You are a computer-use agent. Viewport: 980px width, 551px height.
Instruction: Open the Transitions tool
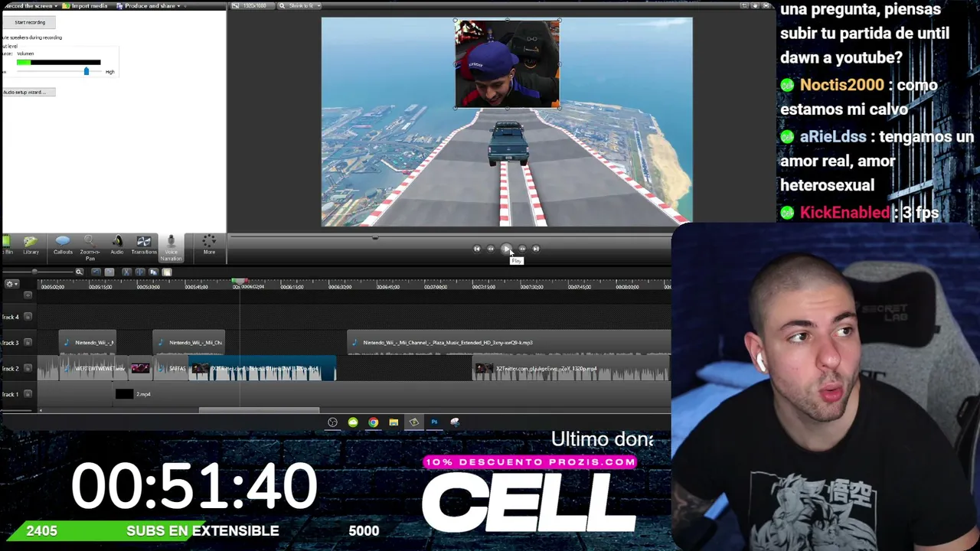143,245
